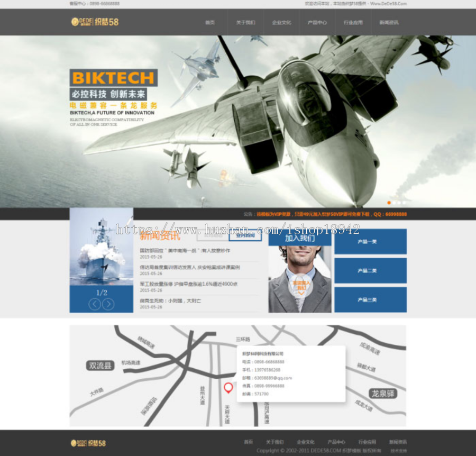Click company name heading in map card

[263, 354]
